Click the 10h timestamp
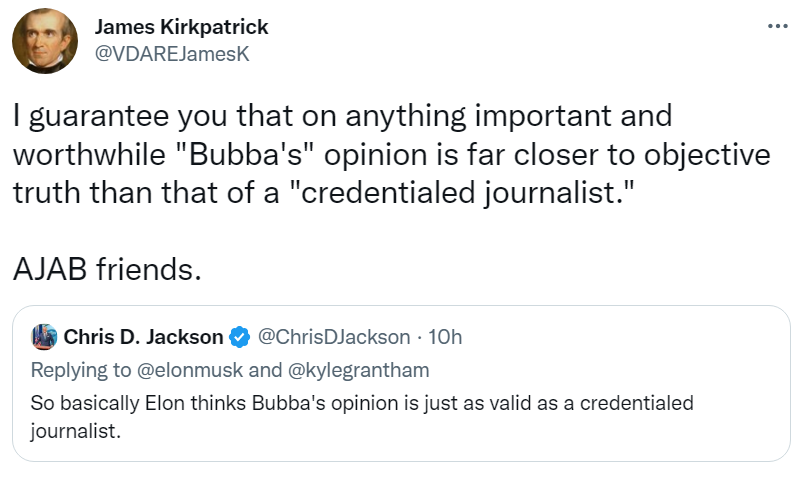This screenshot has height=482, width=804. [x=445, y=337]
